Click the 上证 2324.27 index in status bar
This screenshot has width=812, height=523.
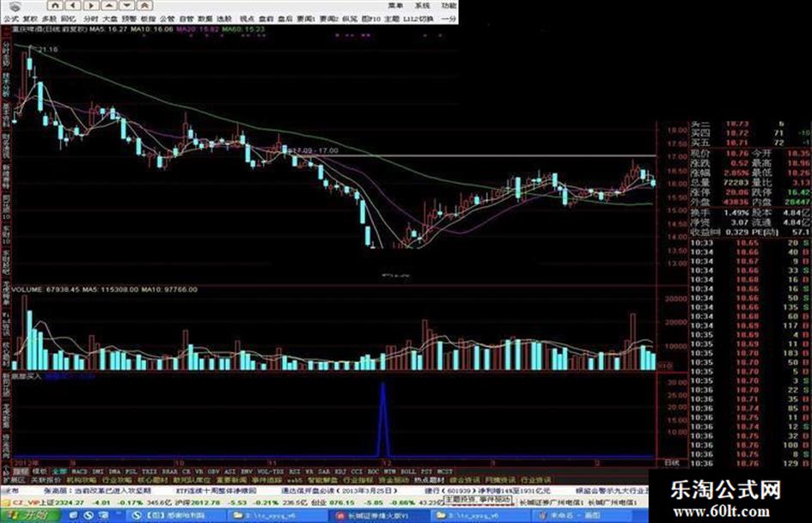(62, 502)
